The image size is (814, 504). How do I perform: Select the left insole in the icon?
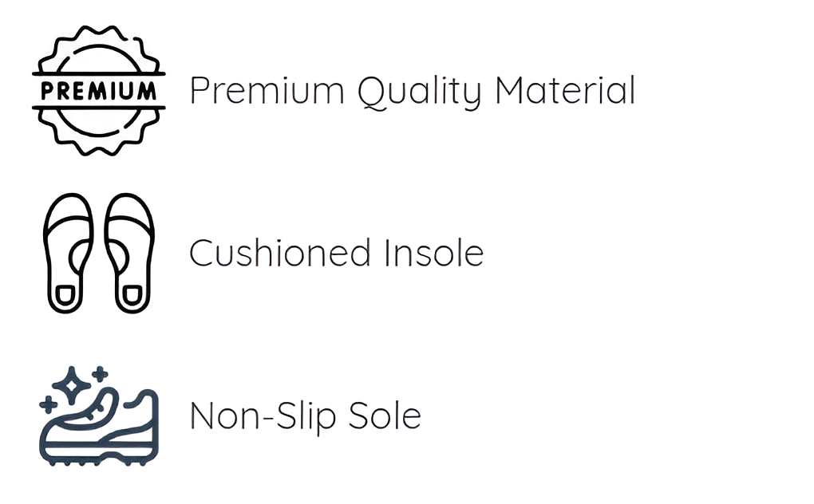point(69,252)
